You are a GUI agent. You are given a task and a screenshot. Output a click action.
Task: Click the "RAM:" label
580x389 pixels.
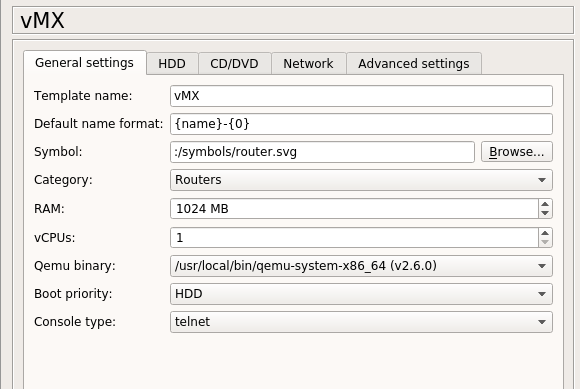click(49, 209)
